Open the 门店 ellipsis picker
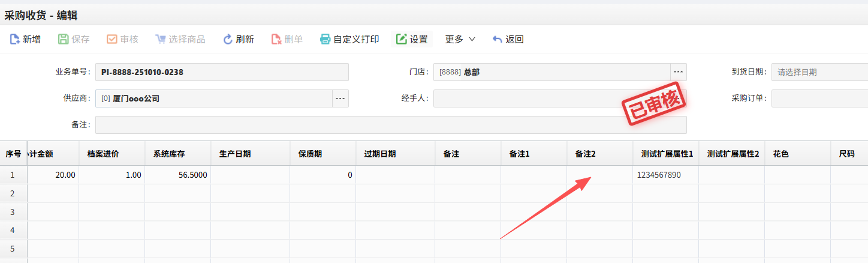This screenshot has height=263, width=868. [679, 72]
